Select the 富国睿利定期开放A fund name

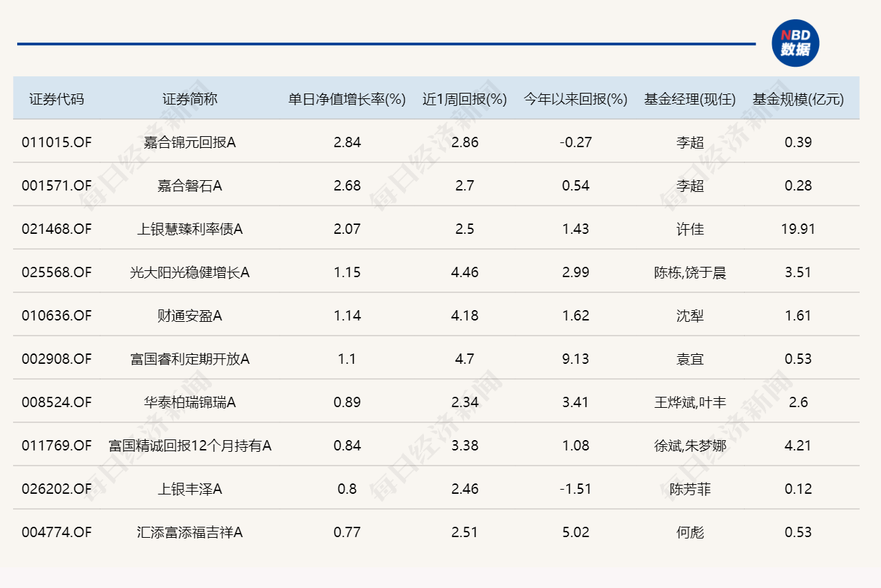[x=190, y=359]
